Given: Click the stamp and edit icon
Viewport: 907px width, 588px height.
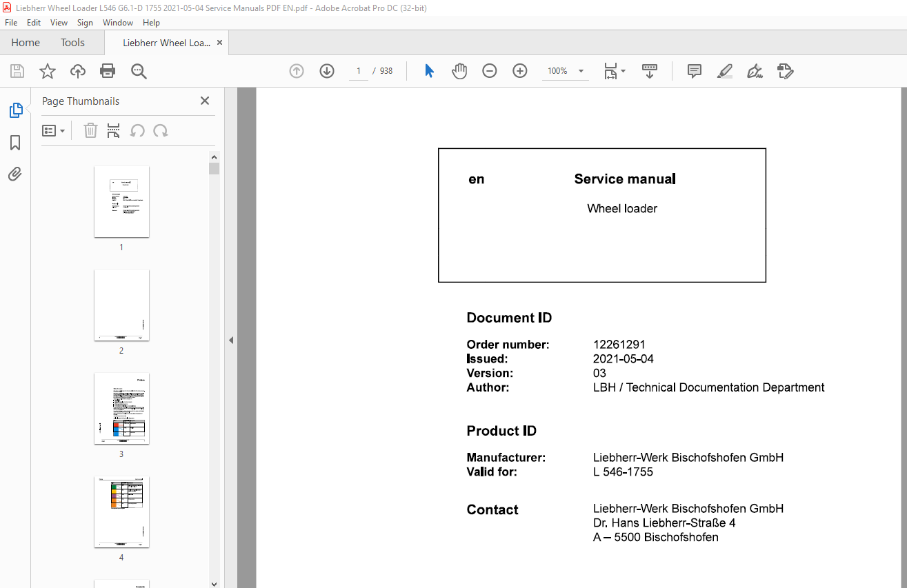Looking at the screenshot, I should (785, 71).
